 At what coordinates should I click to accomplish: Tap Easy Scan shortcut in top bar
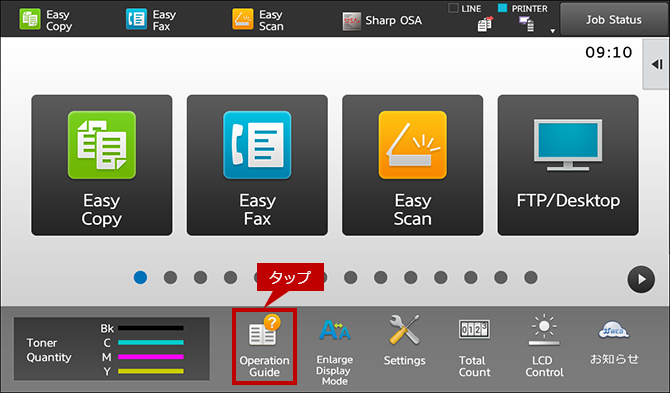coord(258,20)
